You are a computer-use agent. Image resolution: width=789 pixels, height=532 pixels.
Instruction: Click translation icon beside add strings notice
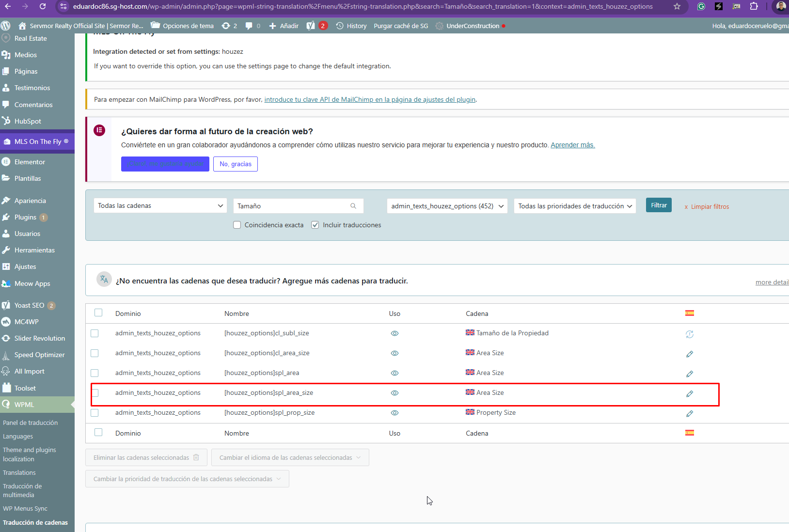pos(104,280)
